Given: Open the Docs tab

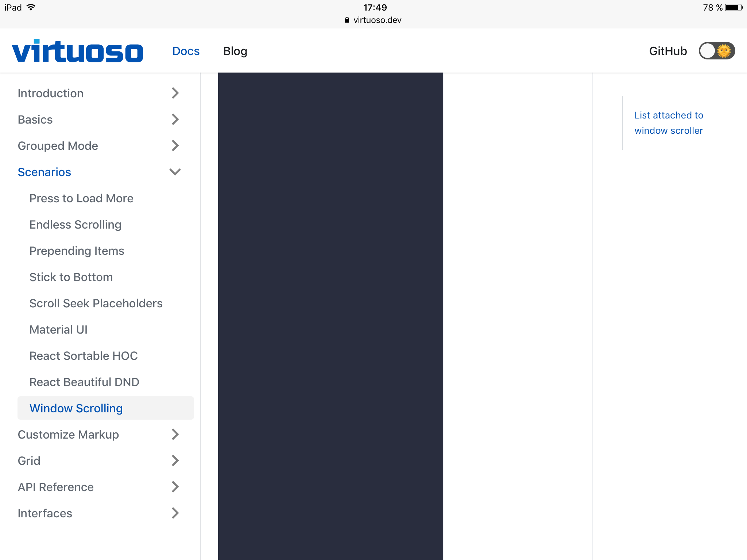Looking at the screenshot, I should point(186,51).
